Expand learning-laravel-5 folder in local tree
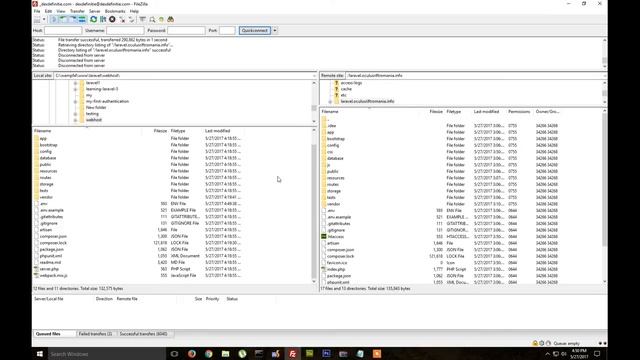Screen dimensions: 640x360 75,89
